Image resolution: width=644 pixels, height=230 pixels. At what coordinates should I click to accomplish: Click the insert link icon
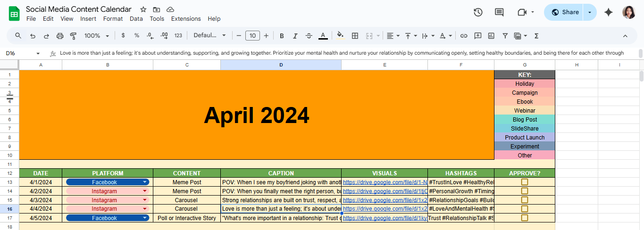[464, 36]
